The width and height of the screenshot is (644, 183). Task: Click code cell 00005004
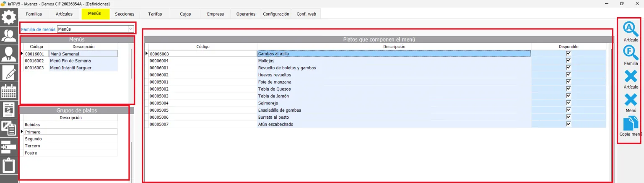pos(203,103)
